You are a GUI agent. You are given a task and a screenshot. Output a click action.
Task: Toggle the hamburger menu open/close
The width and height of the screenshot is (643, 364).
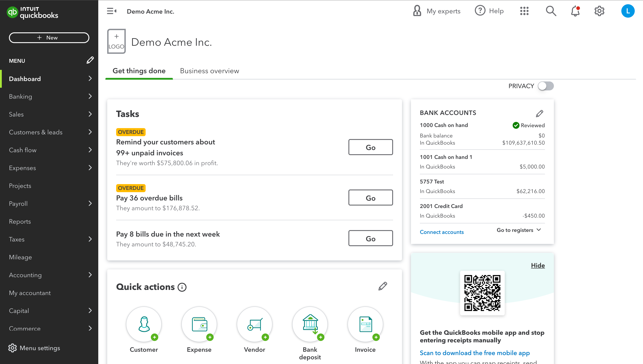(x=112, y=11)
